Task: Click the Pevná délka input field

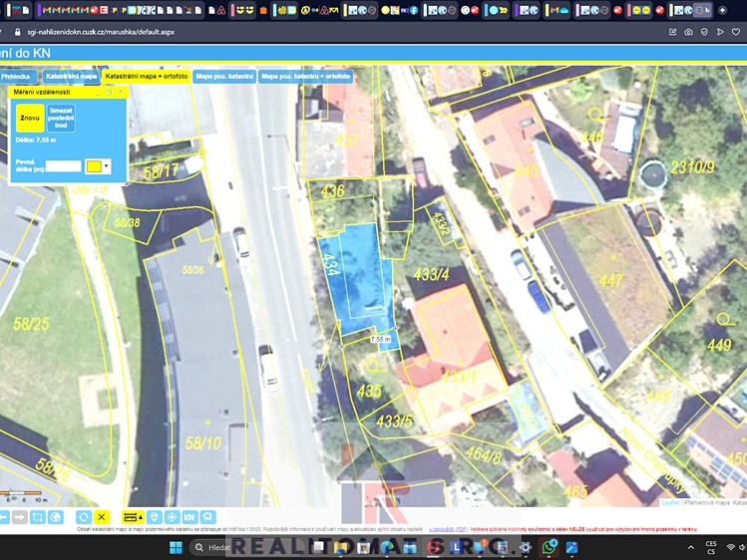Action: coord(64,166)
